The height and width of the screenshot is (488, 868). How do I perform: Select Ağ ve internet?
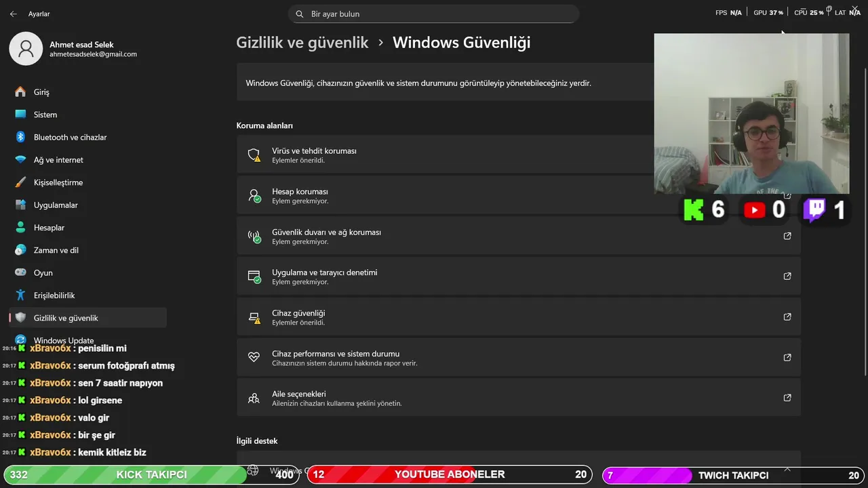(x=87, y=159)
